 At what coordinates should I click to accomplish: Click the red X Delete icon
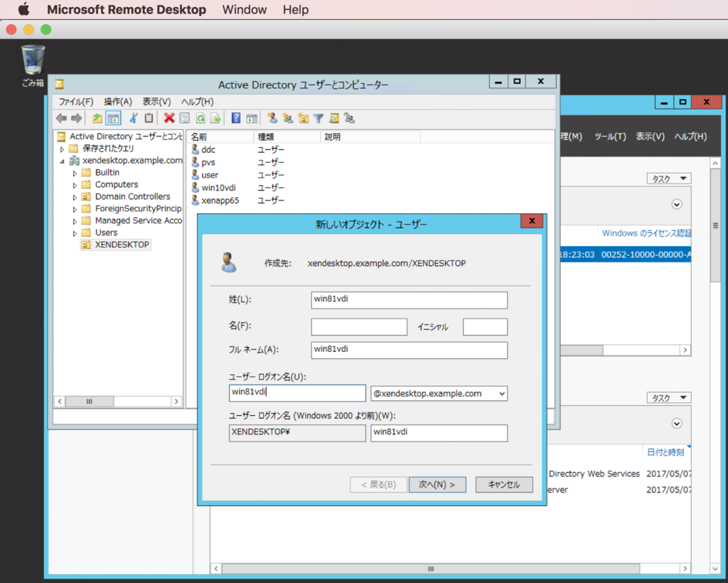click(169, 118)
